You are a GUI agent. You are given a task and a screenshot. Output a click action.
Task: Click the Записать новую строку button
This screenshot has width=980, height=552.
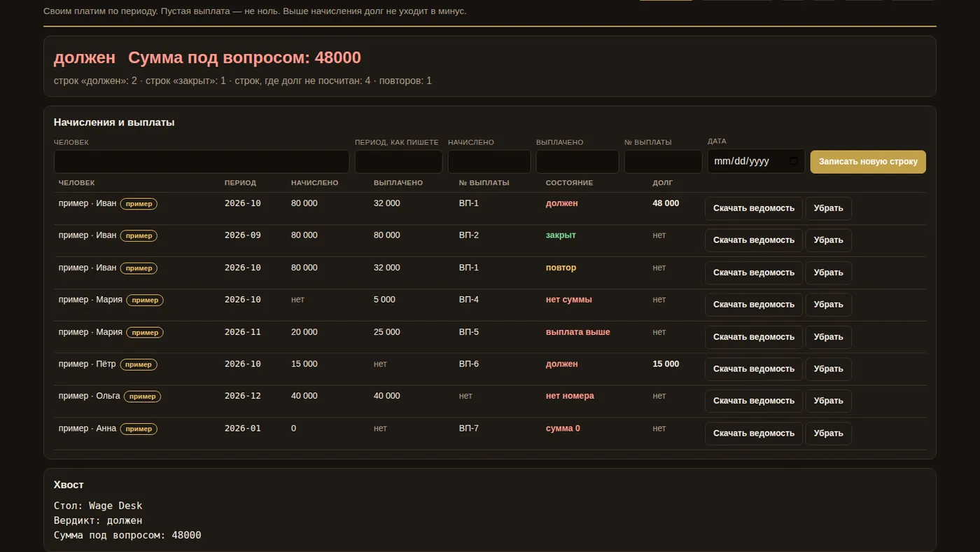pos(868,161)
